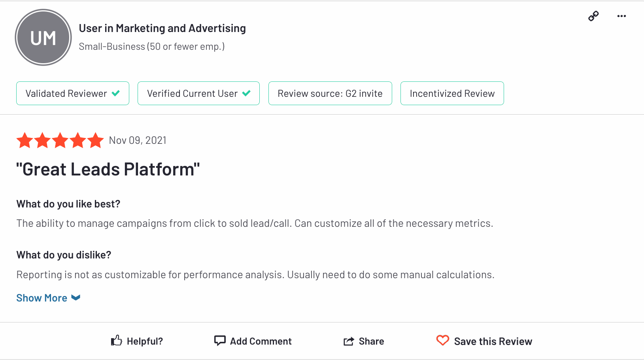
Task: Click the five-star rating stars
Action: click(x=60, y=141)
